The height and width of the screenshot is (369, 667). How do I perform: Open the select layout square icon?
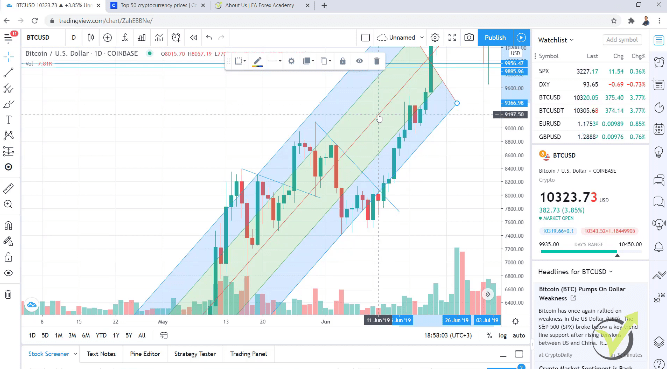point(365,37)
